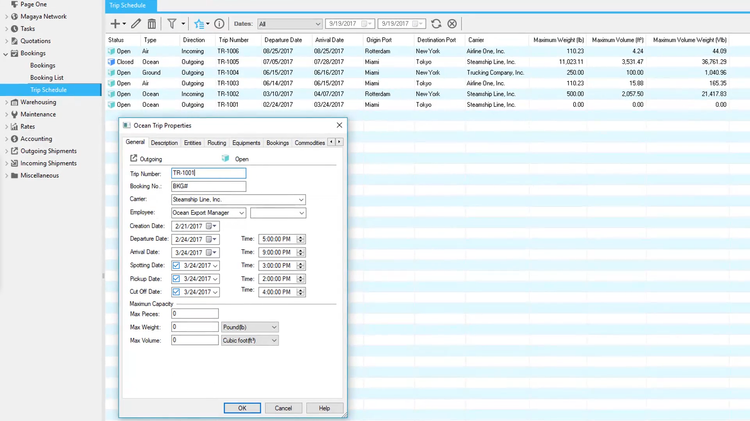
Task: Click the Cancel button
Action: click(283, 408)
